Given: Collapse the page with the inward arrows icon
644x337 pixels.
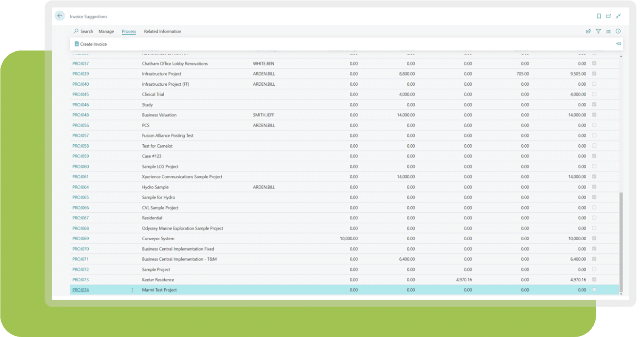Looking at the screenshot, I should [x=619, y=16].
